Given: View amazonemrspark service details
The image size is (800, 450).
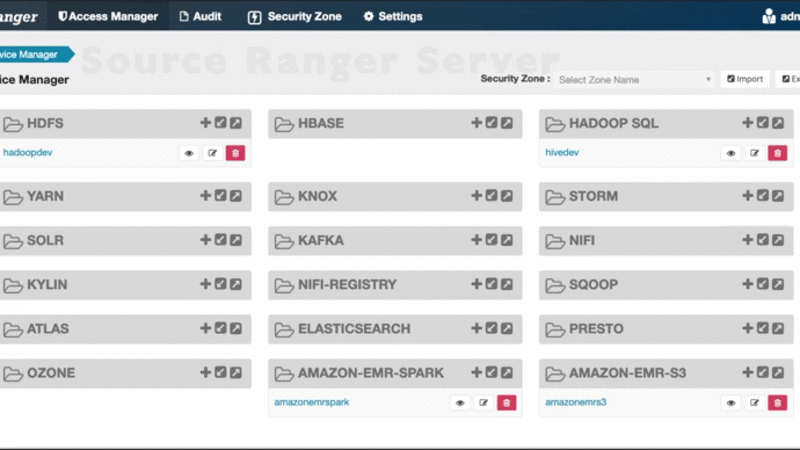Looking at the screenshot, I should (460, 403).
